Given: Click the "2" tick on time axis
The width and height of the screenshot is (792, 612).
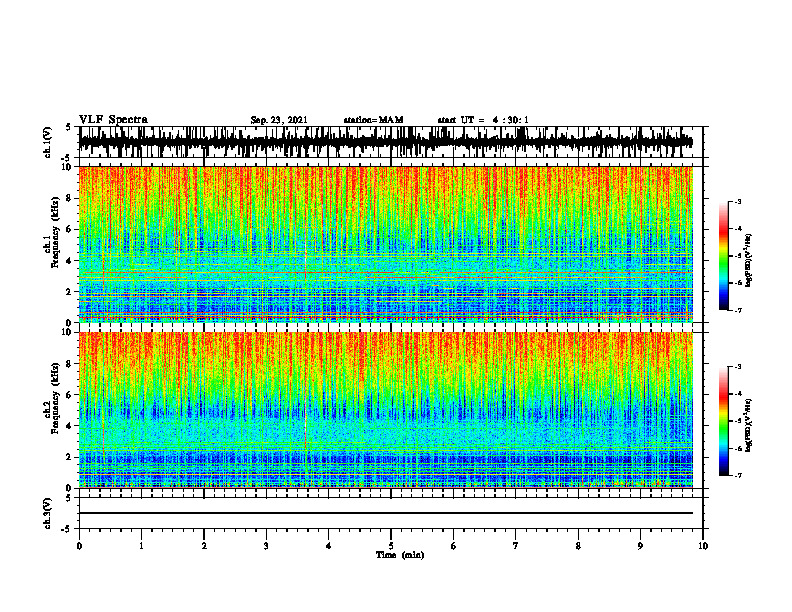Looking at the screenshot, I should pos(204,546).
